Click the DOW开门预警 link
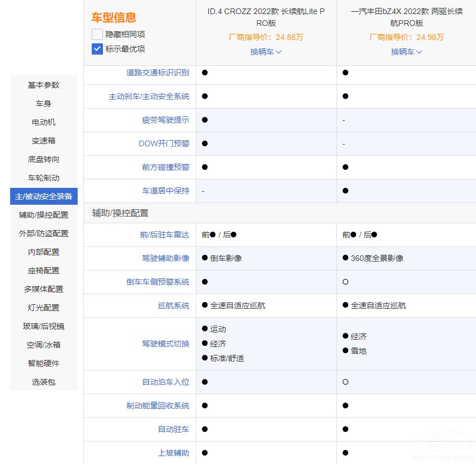Image resolution: width=476 pixels, height=464 pixels. click(164, 143)
